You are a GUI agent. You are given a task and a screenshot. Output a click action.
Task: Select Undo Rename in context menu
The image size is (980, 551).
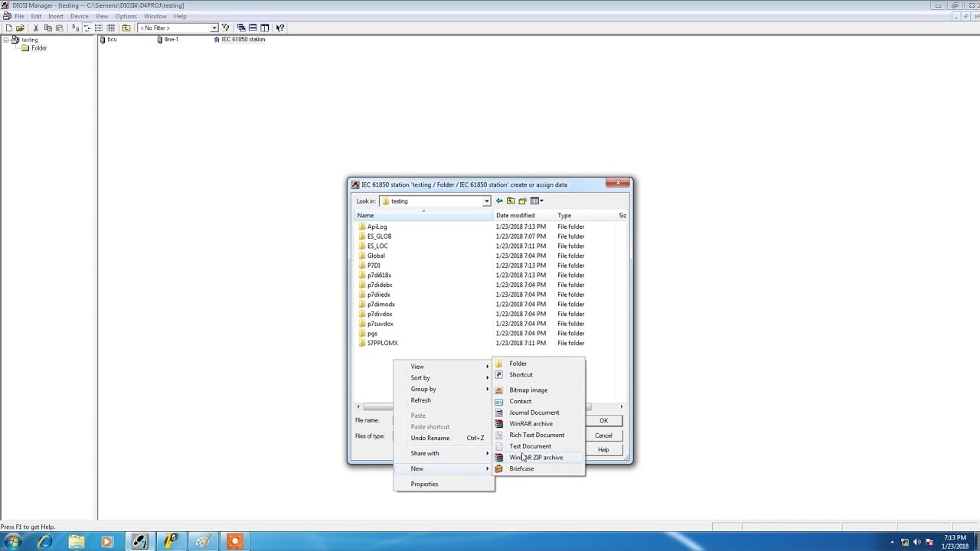[444, 439]
